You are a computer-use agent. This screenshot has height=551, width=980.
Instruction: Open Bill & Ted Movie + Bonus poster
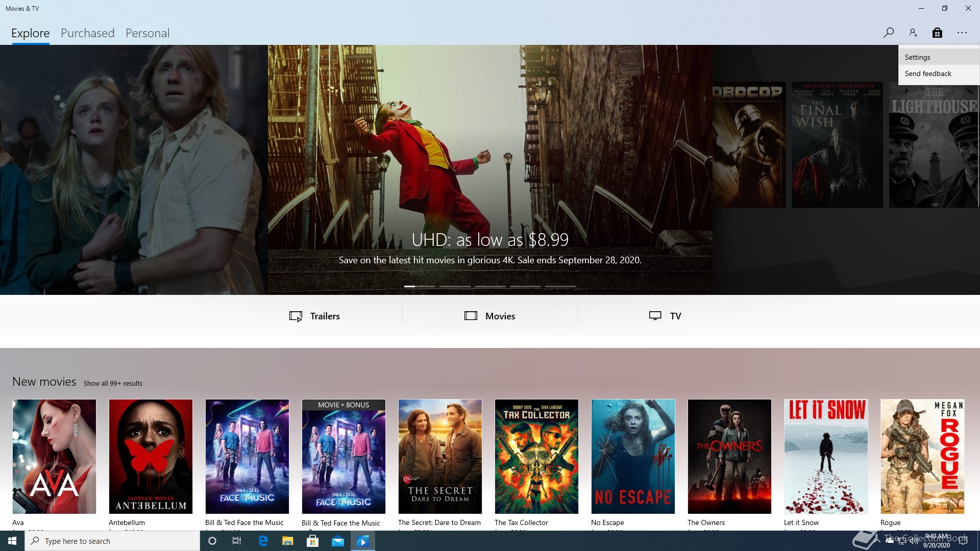tap(344, 457)
